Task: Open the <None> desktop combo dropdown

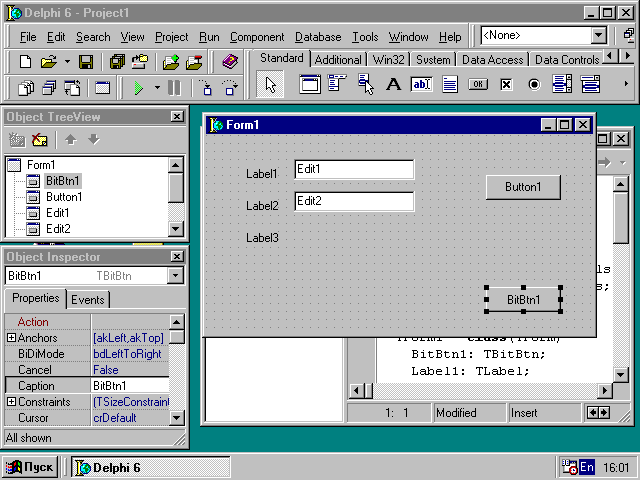Action: (x=599, y=36)
